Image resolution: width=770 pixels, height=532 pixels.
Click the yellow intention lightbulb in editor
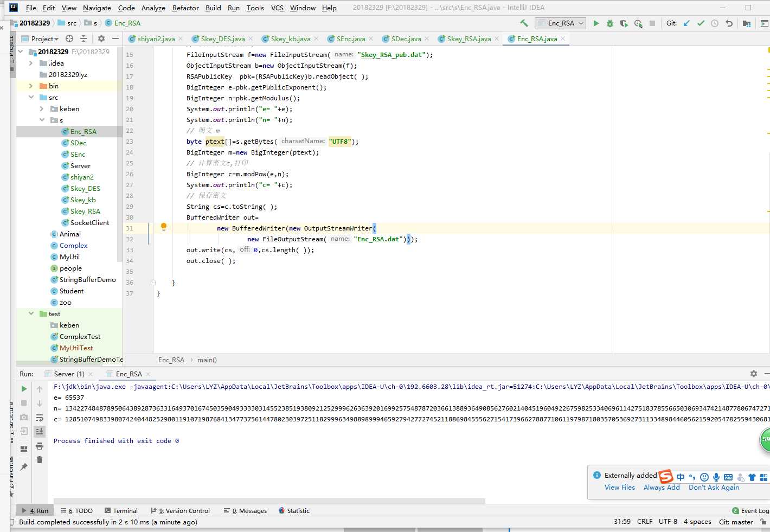pyautogui.click(x=164, y=227)
